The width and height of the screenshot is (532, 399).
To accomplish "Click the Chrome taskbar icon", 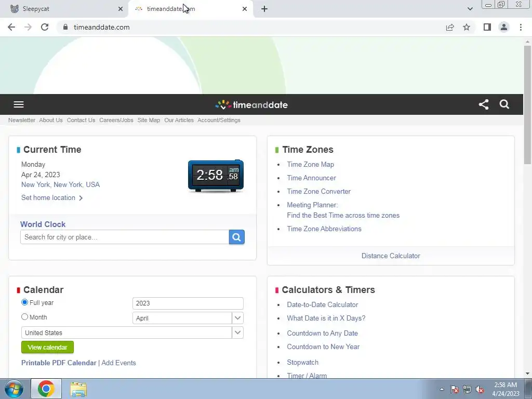I will [46, 389].
